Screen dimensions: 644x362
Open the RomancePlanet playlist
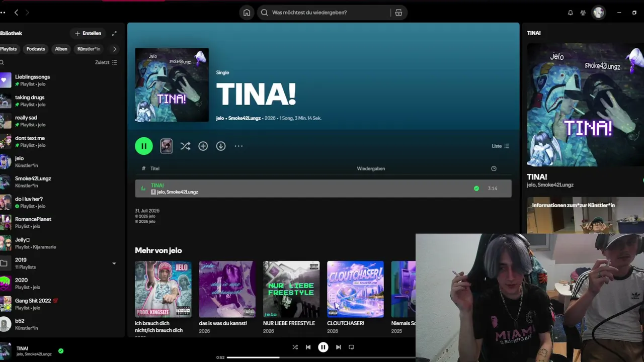click(x=60, y=222)
